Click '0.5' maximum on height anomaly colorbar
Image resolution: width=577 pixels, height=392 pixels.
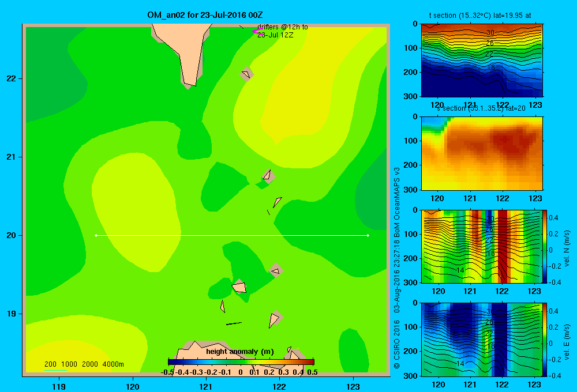(x=312, y=372)
